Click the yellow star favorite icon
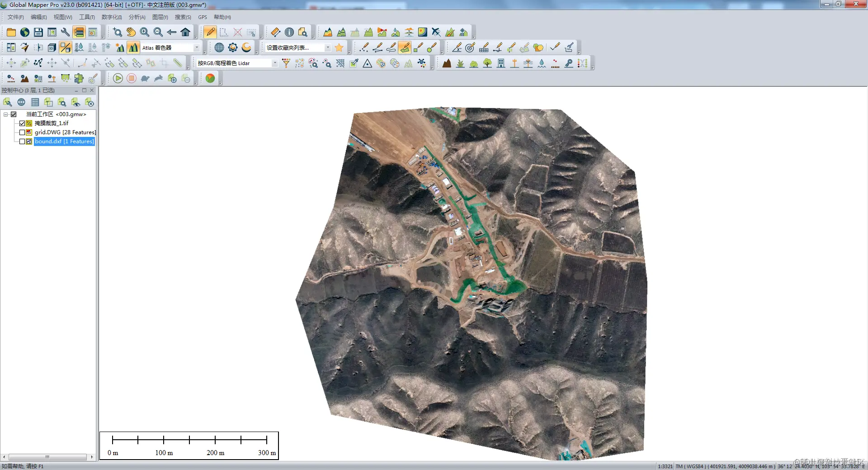Image resolution: width=868 pixels, height=470 pixels. point(339,47)
